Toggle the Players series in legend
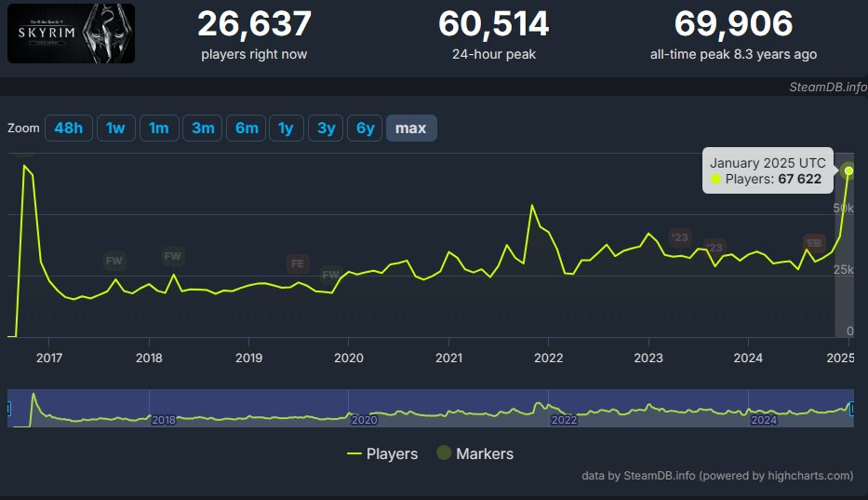This screenshot has width=868, height=500. click(382, 453)
